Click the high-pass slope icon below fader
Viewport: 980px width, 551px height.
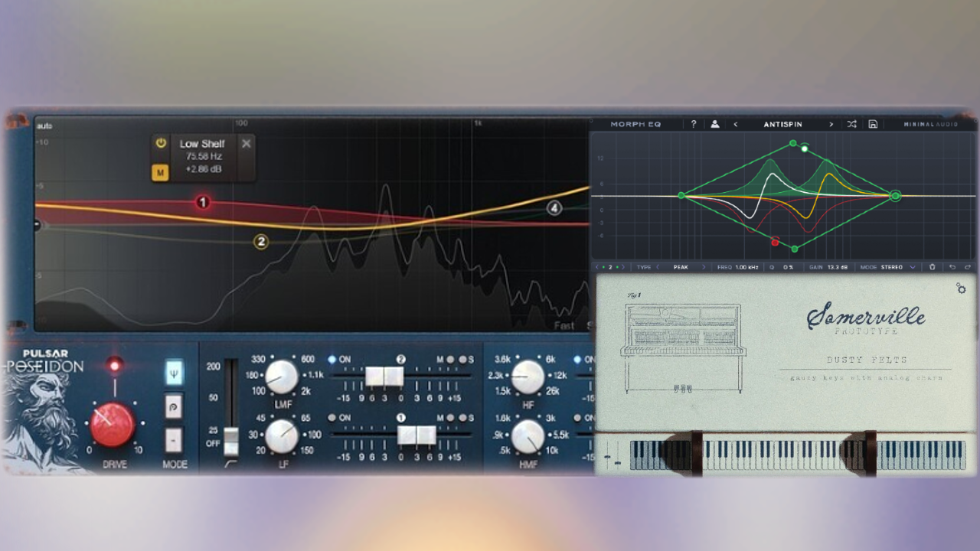[232, 463]
